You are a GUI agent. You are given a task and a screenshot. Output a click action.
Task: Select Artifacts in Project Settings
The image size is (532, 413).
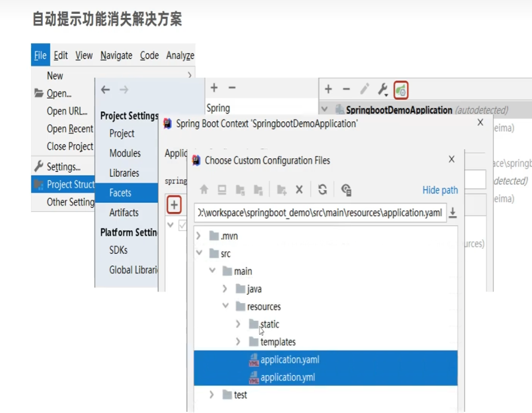tap(124, 213)
